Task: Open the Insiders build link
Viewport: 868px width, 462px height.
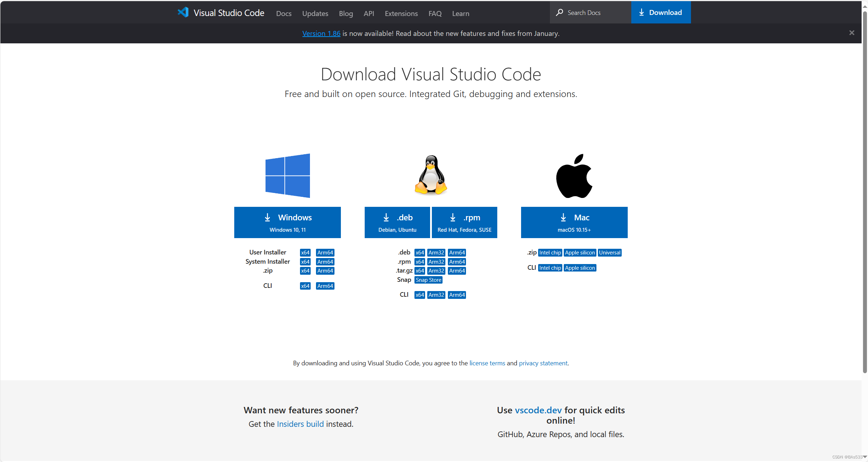Action: (x=300, y=424)
